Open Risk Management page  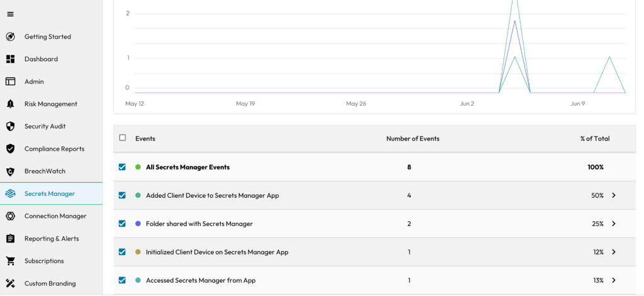click(x=51, y=104)
